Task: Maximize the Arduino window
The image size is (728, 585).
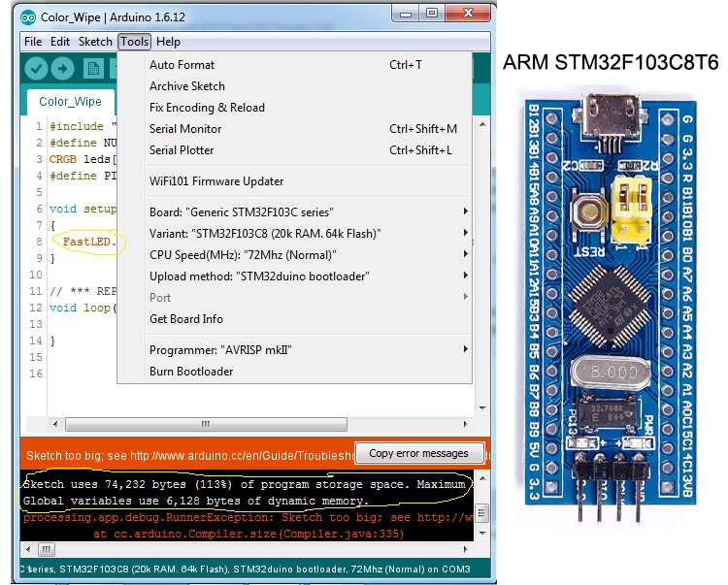Action: pyautogui.click(x=431, y=14)
